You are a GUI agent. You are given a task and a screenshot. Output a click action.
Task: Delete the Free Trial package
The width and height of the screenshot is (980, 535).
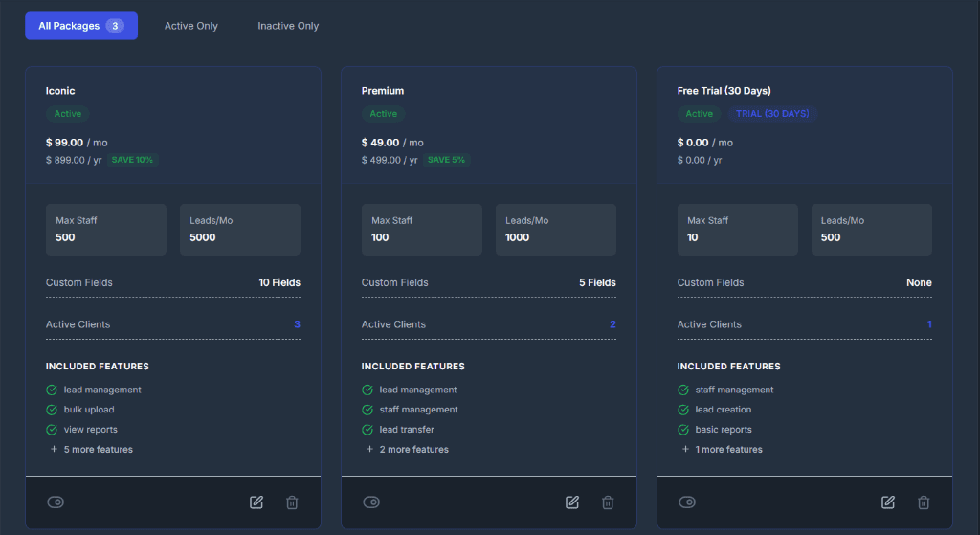point(924,502)
